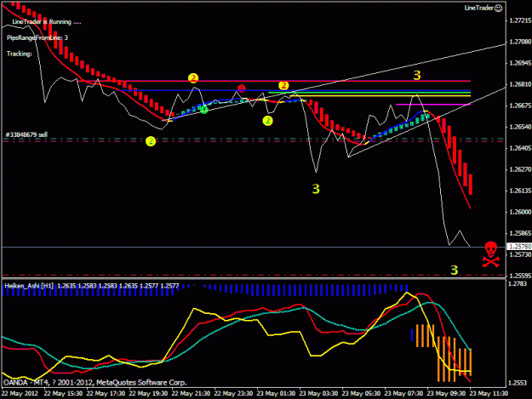Click the 1.26810 price axis label
532x399 pixels.
[520, 84]
